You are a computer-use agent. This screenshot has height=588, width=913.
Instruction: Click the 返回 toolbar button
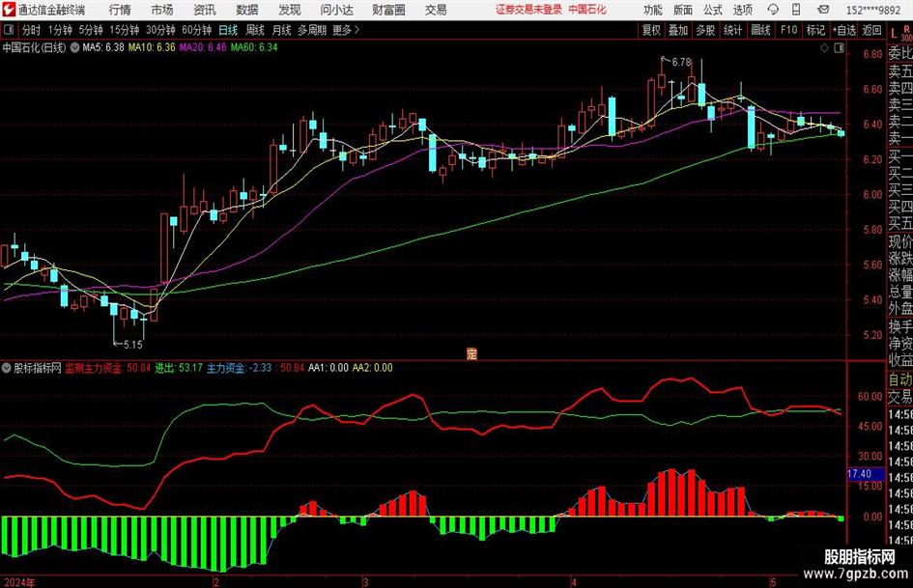(x=871, y=30)
